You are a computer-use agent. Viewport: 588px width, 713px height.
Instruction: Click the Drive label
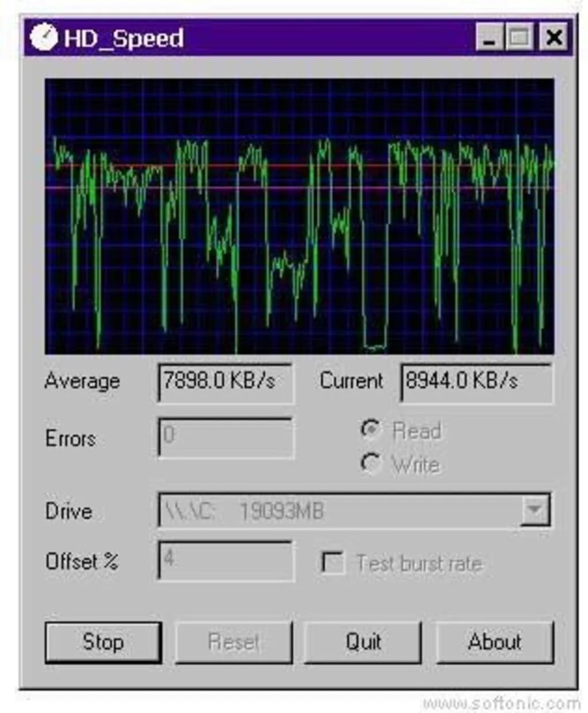point(69,511)
